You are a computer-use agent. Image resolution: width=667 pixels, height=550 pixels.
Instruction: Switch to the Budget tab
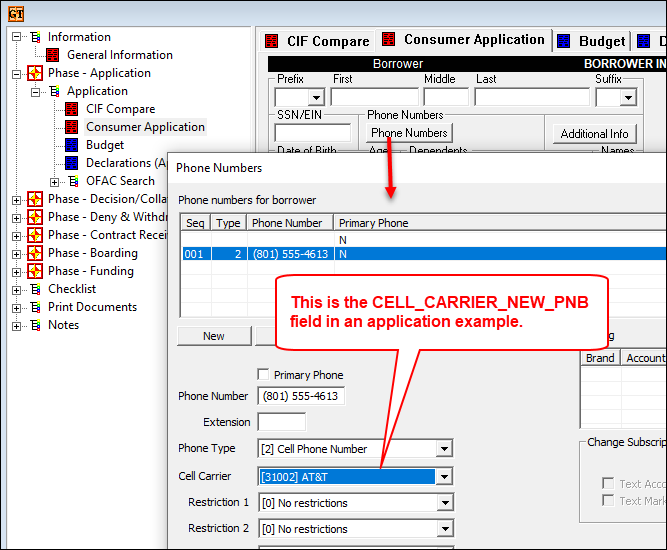pos(592,41)
